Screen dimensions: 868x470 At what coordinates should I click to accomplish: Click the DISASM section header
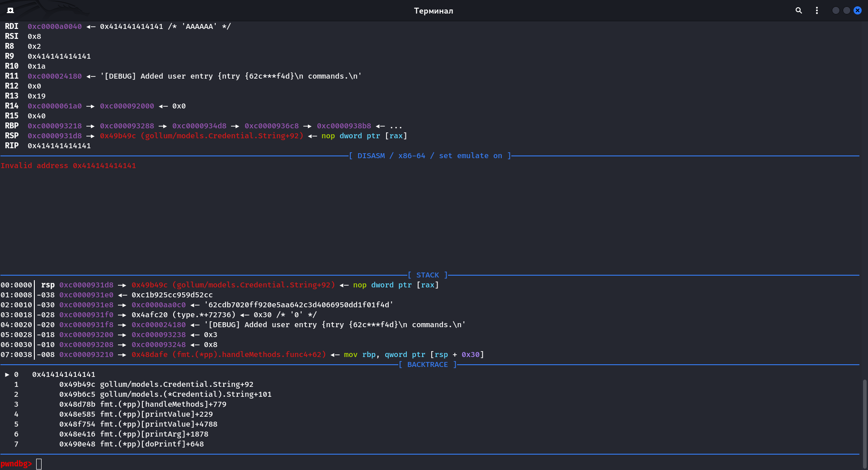click(372, 155)
